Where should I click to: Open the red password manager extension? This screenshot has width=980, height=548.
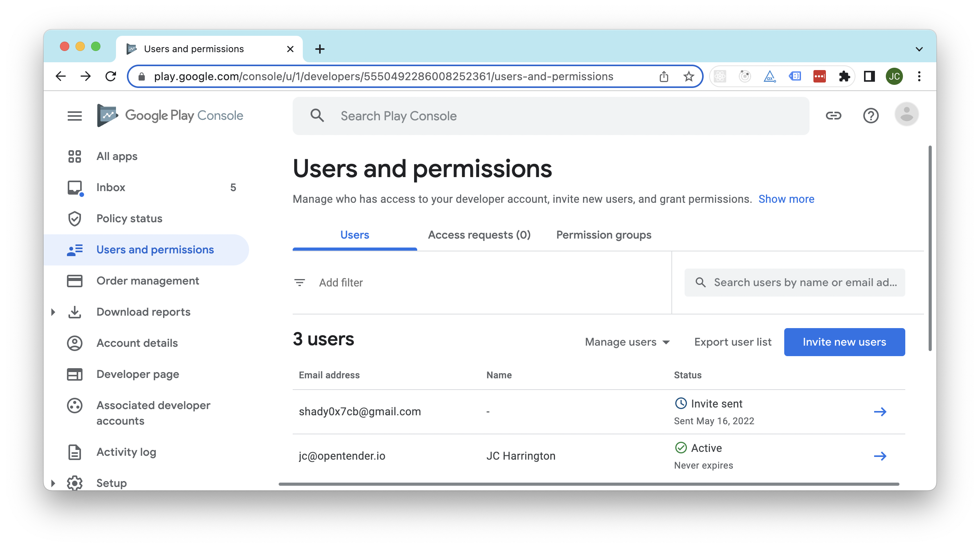pyautogui.click(x=820, y=76)
